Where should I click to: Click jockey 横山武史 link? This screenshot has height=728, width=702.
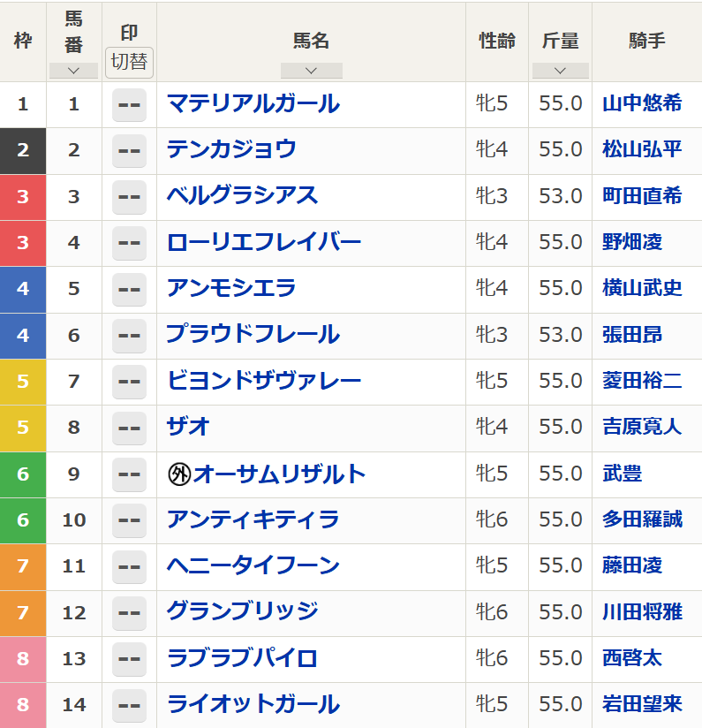coord(642,289)
